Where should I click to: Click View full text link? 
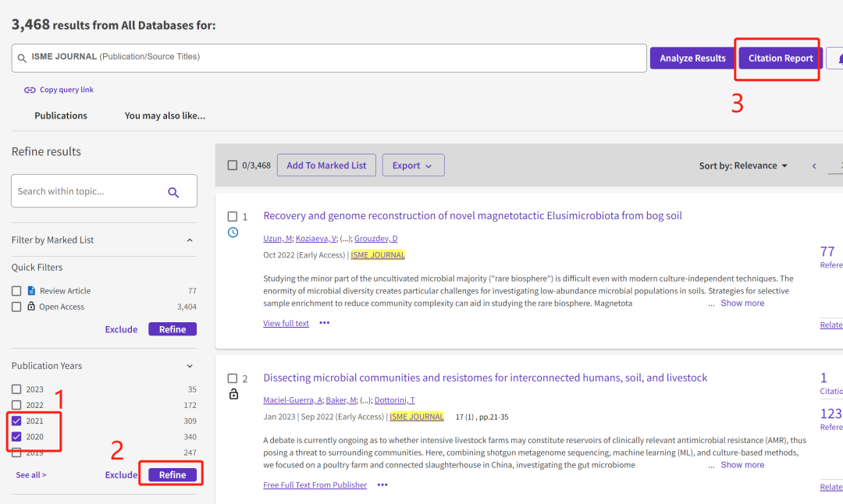click(x=286, y=323)
